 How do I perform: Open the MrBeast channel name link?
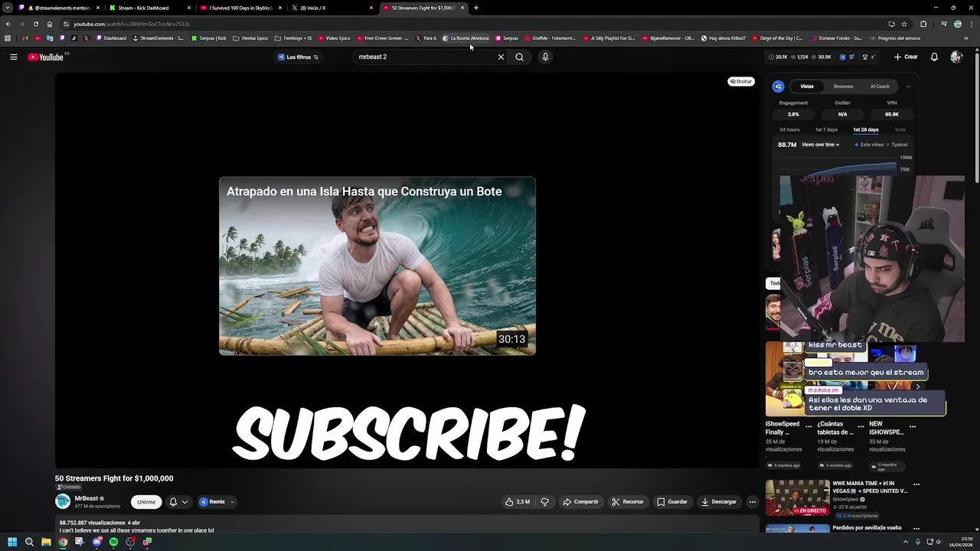[87, 498]
